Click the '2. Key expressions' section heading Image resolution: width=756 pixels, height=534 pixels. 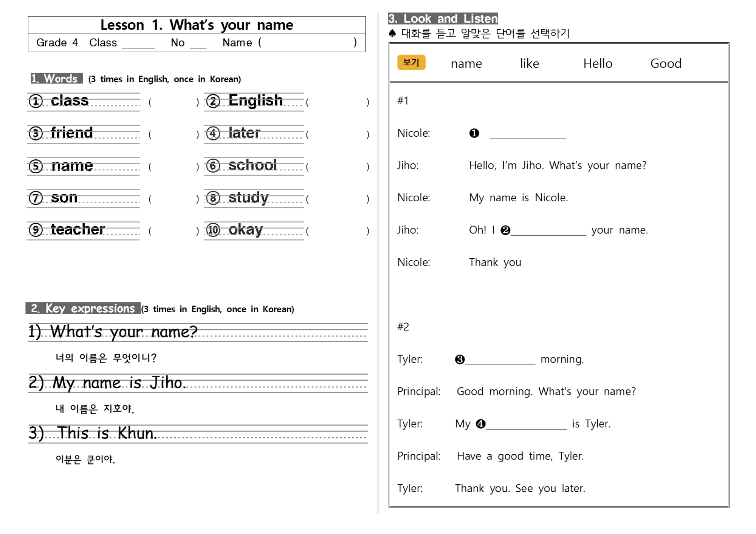[x=83, y=308]
